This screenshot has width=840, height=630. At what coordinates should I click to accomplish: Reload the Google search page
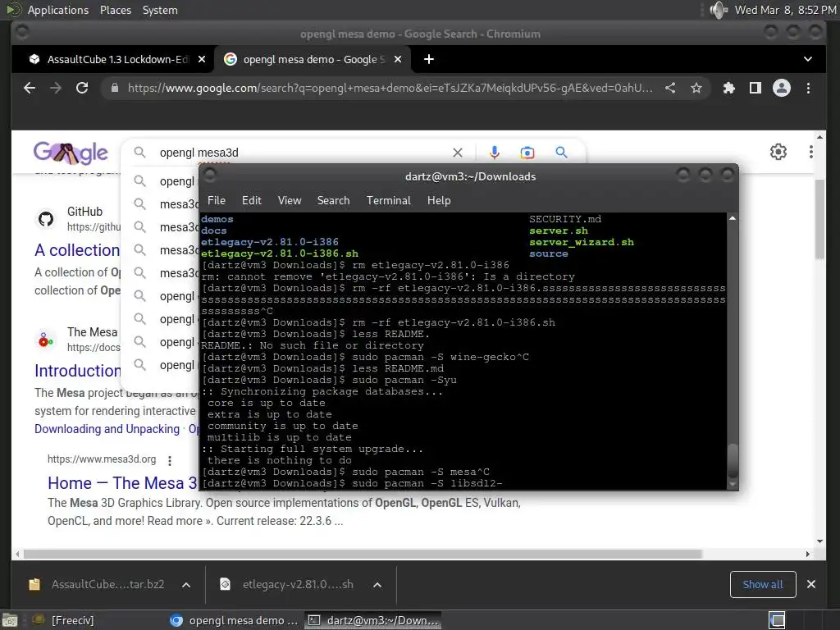coord(82,88)
